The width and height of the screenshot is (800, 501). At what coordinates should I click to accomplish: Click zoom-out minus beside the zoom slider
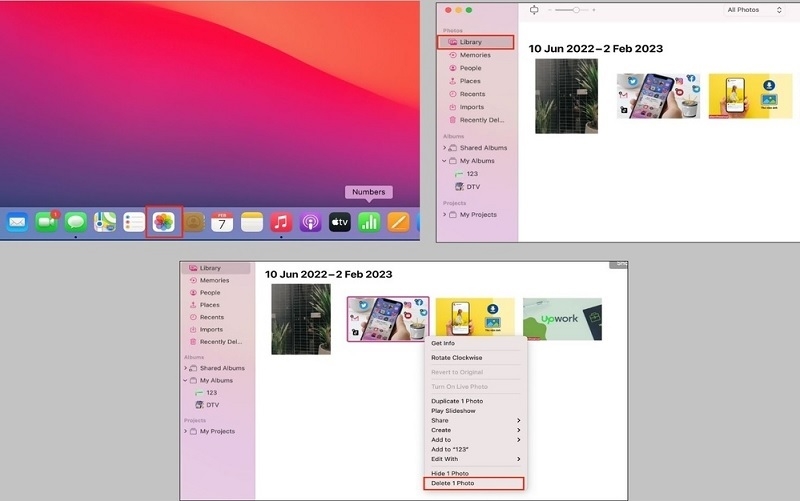coord(550,10)
